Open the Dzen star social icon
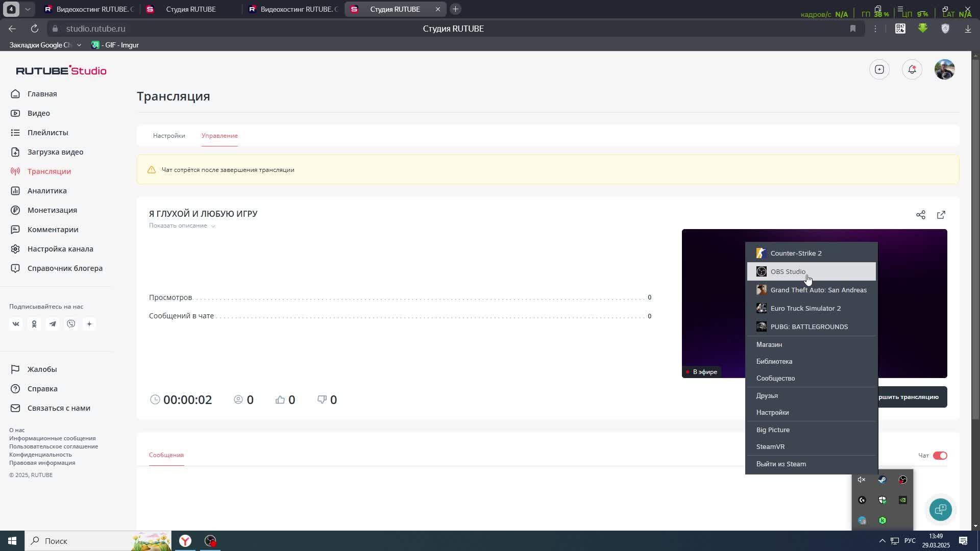 [x=89, y=324]
